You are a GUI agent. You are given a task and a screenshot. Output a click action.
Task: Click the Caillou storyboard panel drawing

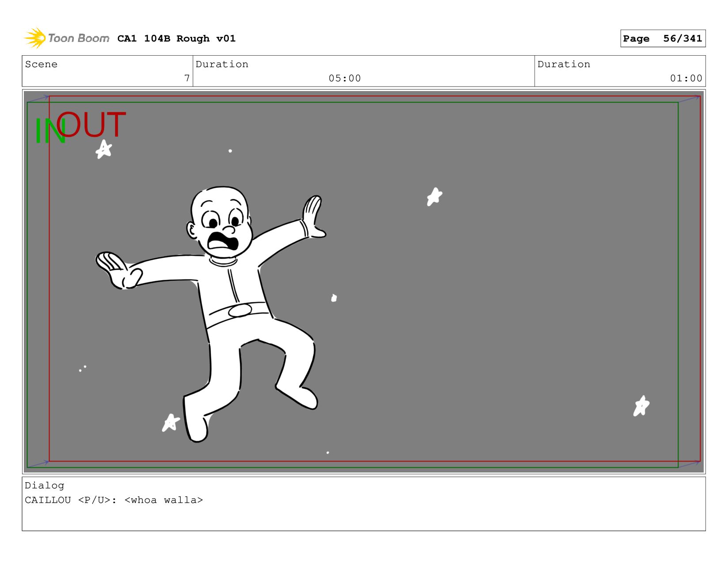coord(364,282)
